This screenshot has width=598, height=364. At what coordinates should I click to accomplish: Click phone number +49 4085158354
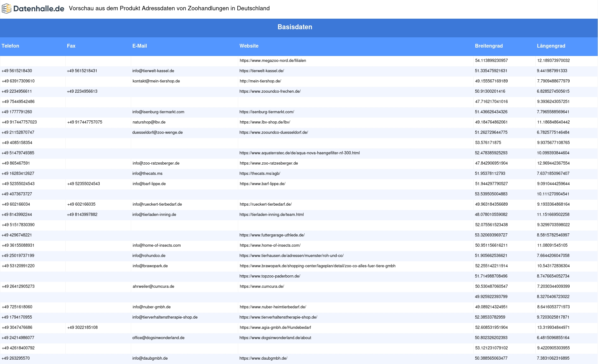pos(17,143)
